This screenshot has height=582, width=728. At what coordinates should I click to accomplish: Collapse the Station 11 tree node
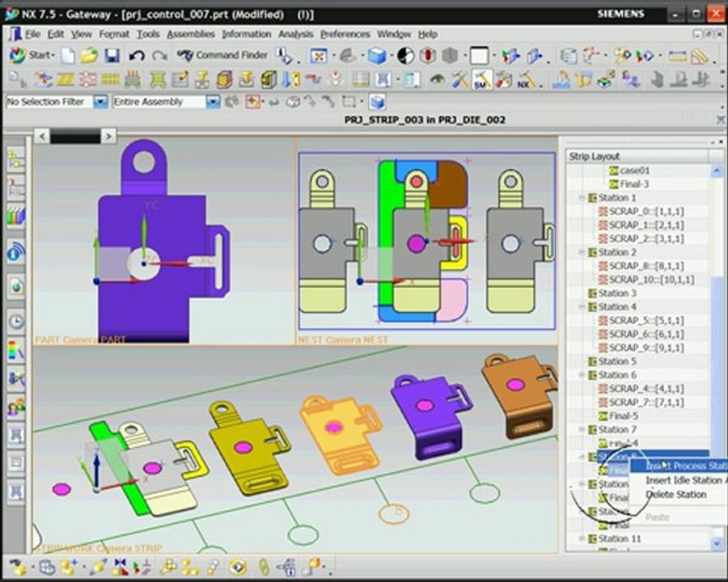[582, 539]
